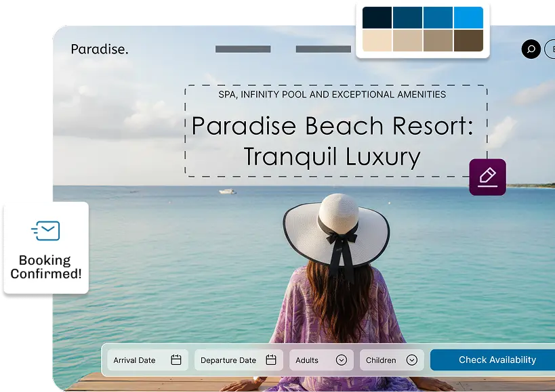Open the Departure Date calendar icon

tap(271, 360)
